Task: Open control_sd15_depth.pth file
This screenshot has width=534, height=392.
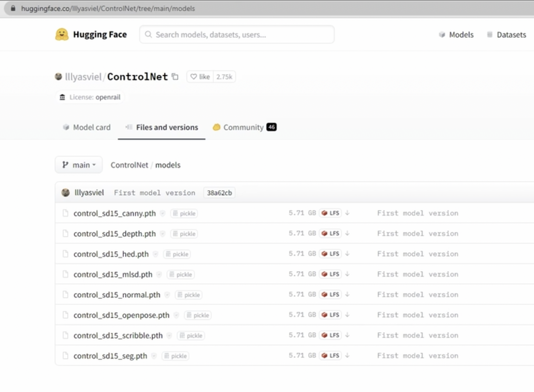Action: [115, 234]
